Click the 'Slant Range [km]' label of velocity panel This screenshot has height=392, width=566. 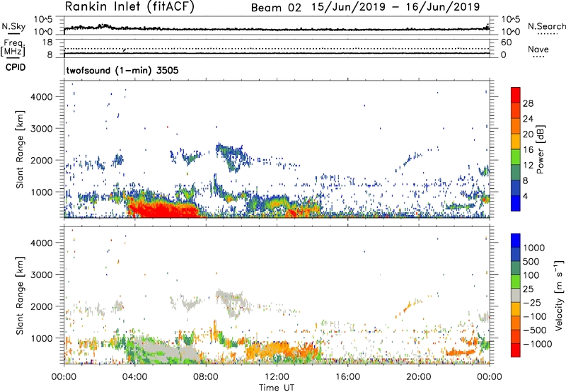tap(20, 295)
